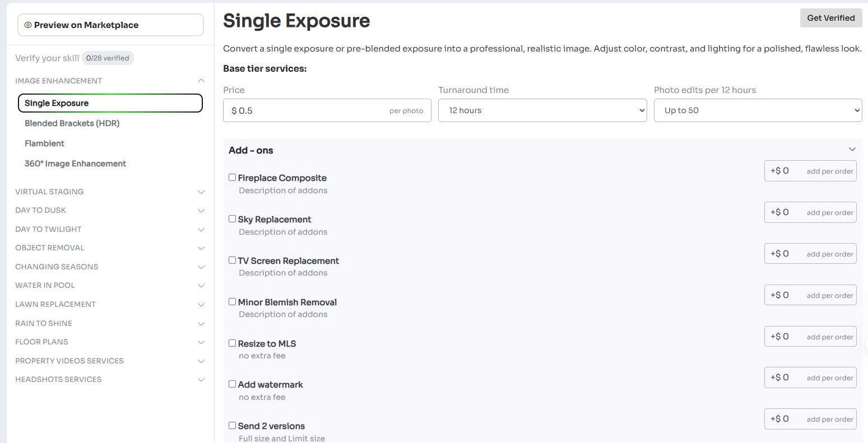Enable the Send 2 versions add-on

tap(232, 425)
